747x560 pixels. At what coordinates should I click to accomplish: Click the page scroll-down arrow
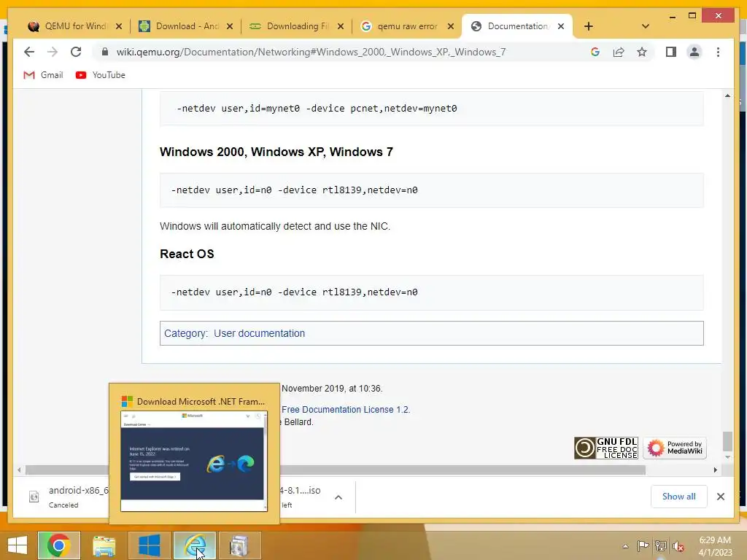coord(727,456)
